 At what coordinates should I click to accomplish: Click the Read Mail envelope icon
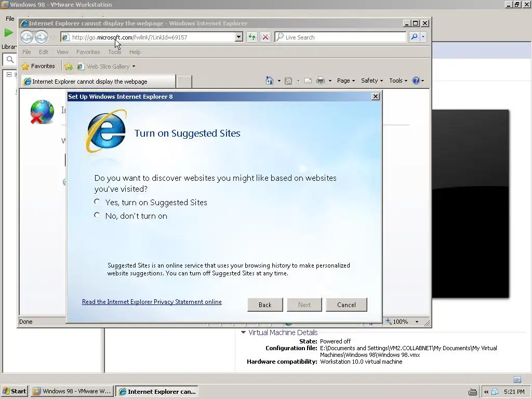click(x=308, y=81)
